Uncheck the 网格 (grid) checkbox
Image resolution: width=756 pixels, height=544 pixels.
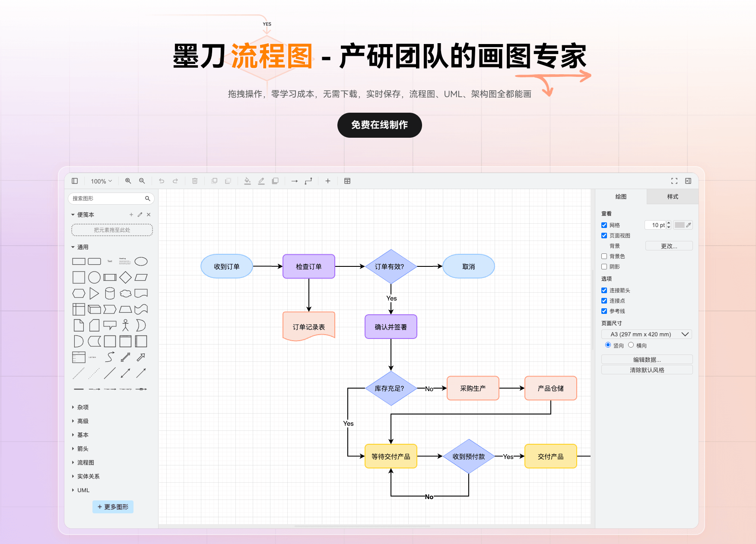click(x=604, y=225)
